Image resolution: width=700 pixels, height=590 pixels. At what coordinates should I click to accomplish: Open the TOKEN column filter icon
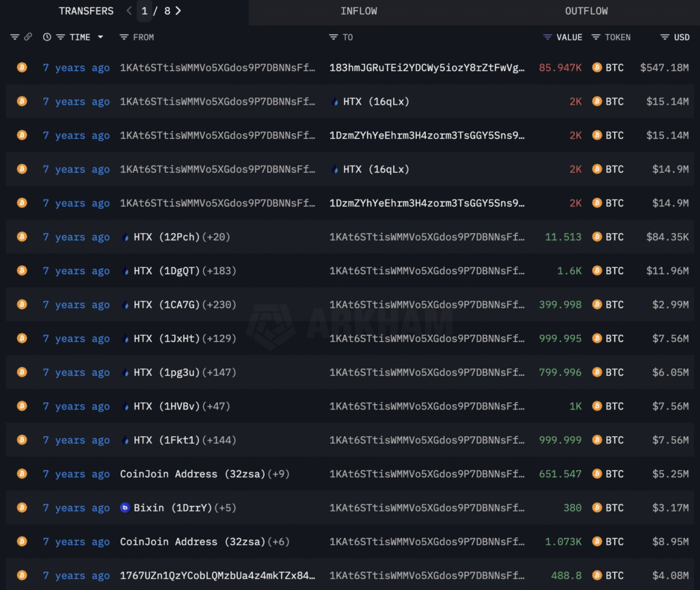[x=596, y=37]
